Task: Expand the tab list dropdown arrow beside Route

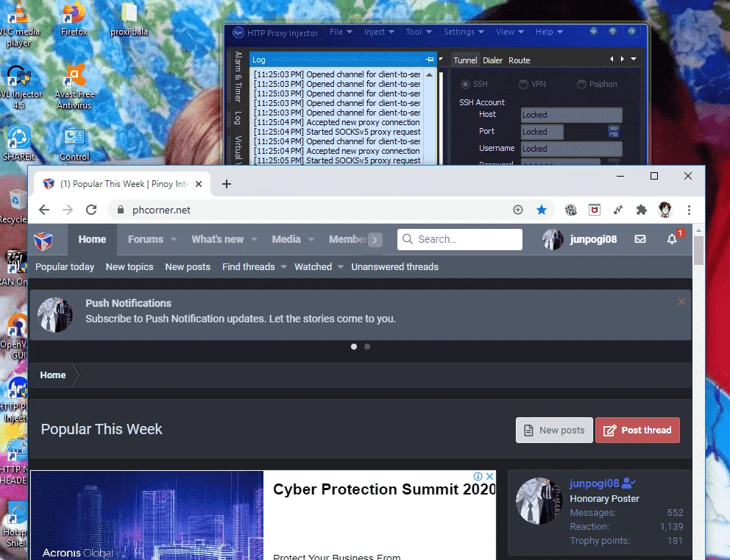Action: (x=634, y=59)
